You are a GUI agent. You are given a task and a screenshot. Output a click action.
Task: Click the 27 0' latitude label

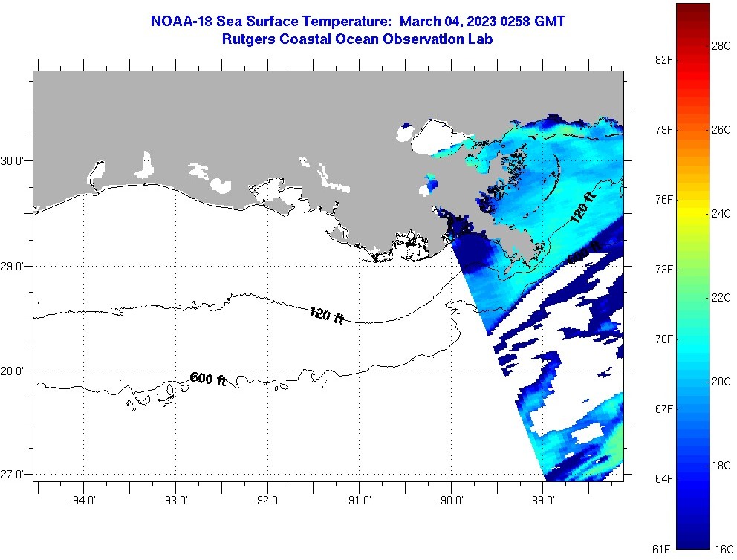tap(11, 475)
